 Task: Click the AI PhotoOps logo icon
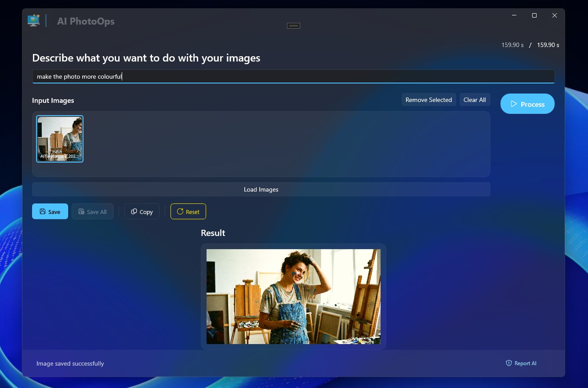pos(34,20)
